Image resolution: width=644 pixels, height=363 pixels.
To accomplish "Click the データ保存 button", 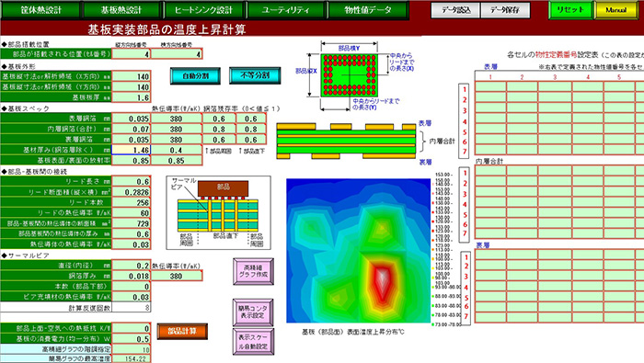I will pos(505,10).
